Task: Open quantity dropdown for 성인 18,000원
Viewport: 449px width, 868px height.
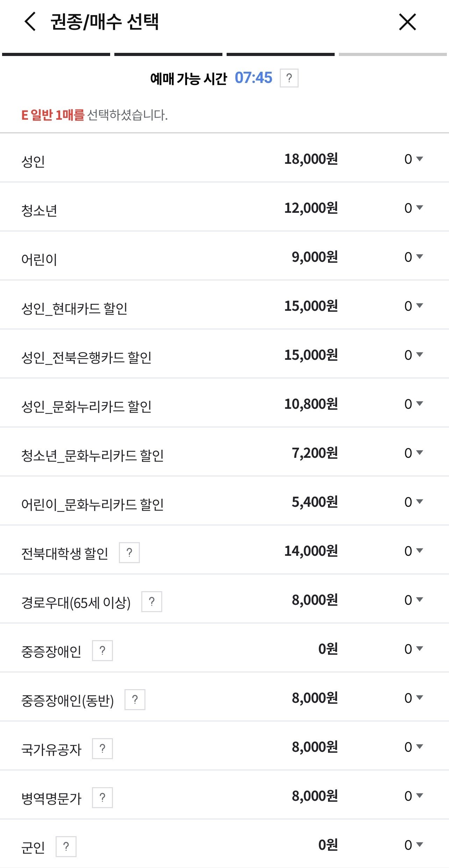Action: click(x=414, y=159)
